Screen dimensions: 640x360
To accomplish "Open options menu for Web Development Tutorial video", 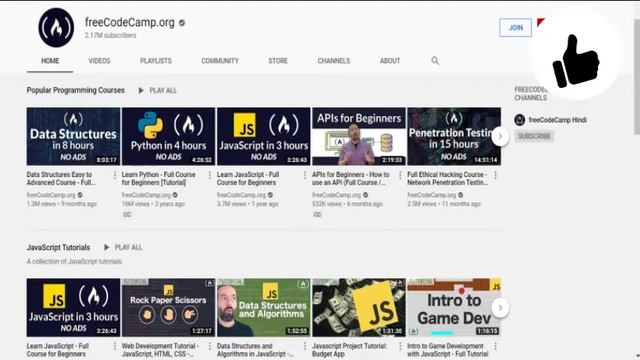I will [x=210, y=346].
